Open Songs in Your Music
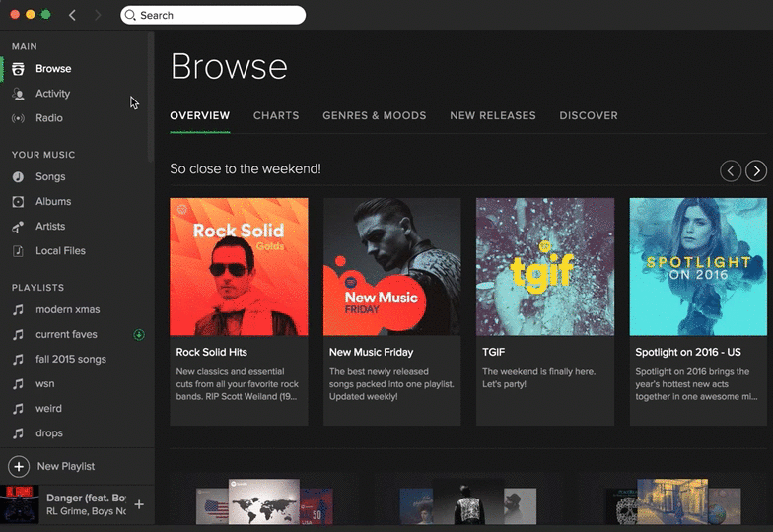The width and height of the screenshot is (773, 532). (x=18, y=177)
